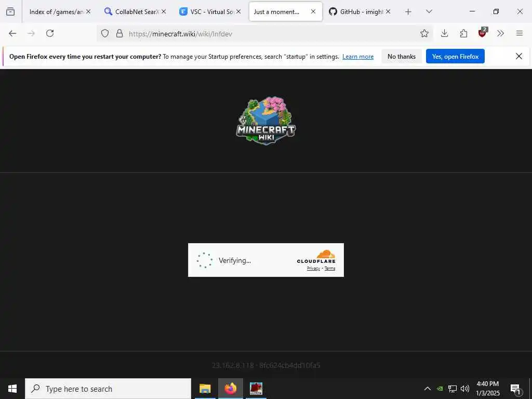
Task: Click the Firefox taskbar icon
Action: pos(231,389)
